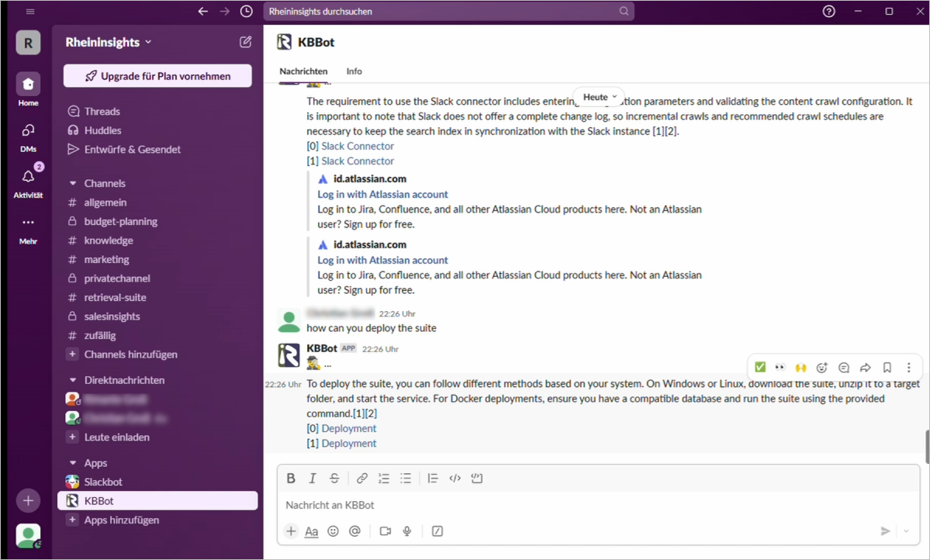The image size is (930, 560).
Task: Toggle the Aa formatting toolbar visibility
Action: [x=311, y=531]
